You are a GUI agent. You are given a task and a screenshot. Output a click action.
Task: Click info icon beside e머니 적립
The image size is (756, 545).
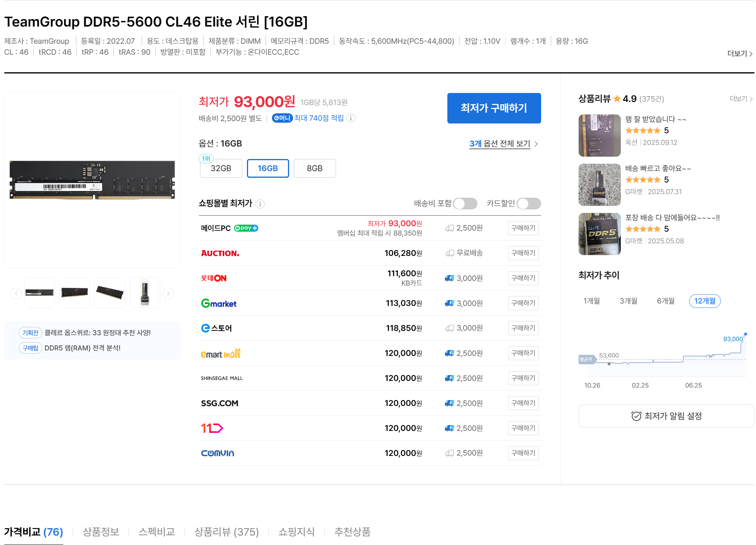click(351, 118)
